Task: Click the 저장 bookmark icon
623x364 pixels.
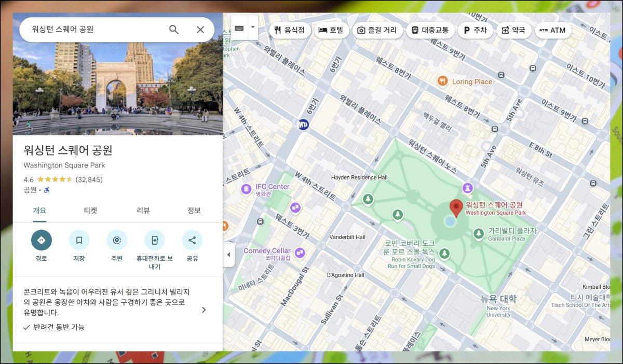Action: pyautogui.click(x=79, y=240)
